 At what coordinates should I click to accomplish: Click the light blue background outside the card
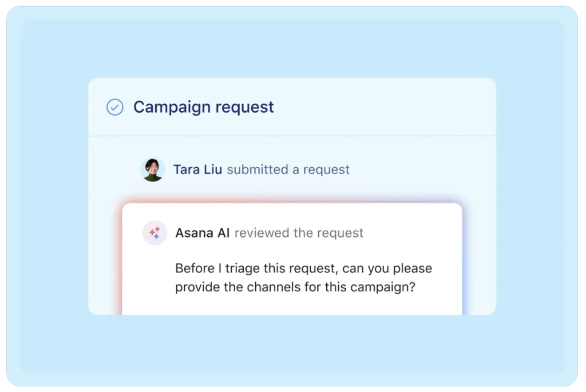[52, 200]
